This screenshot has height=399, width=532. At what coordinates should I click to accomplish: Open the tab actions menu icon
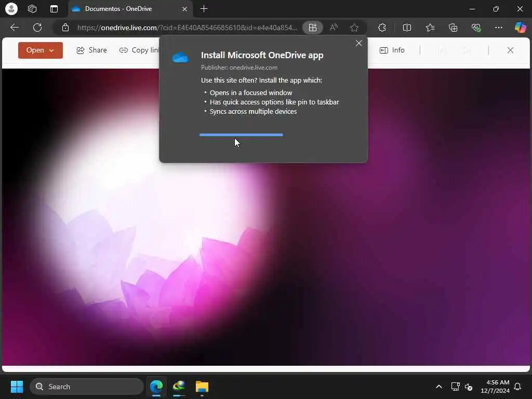(x=54, y=9)
